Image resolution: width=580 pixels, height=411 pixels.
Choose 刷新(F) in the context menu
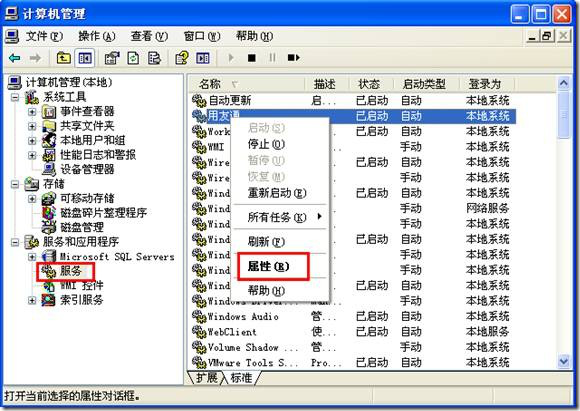click(280, 242)
